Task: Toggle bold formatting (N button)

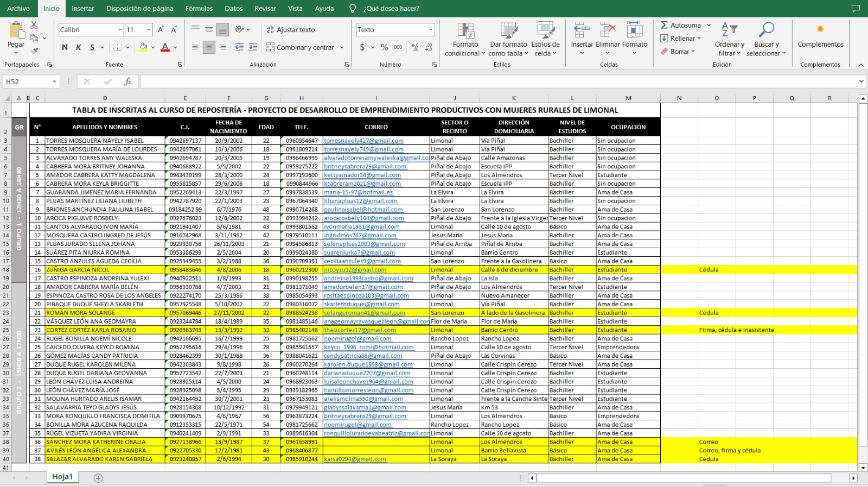Action: (x=65, y=48)
